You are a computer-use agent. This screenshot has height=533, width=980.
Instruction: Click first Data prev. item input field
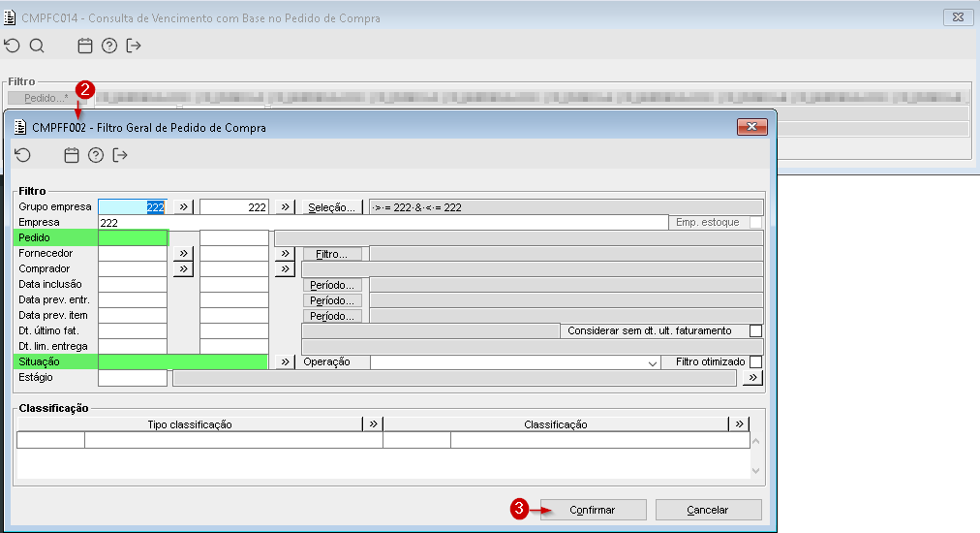coord(133,315)
